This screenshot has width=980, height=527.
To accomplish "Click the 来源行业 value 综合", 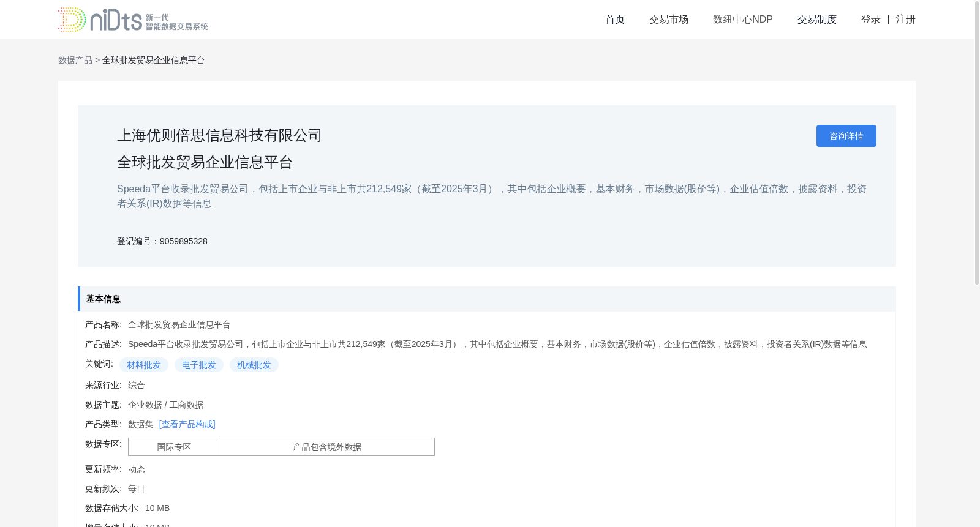I will 137,385.
